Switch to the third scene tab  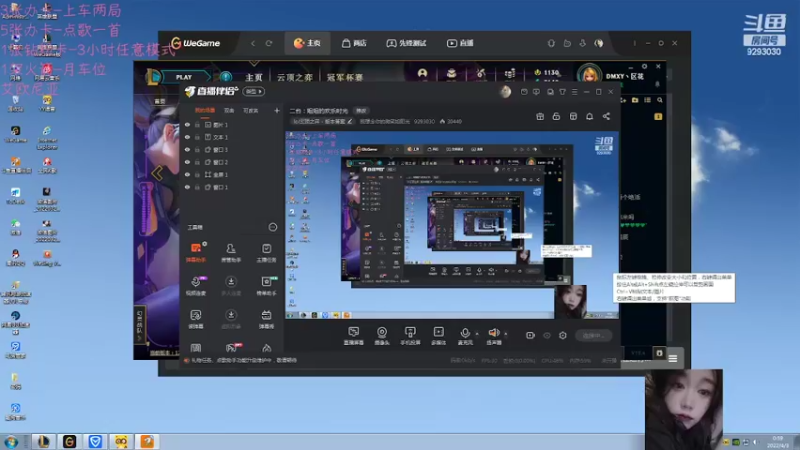tap(251, 110)
